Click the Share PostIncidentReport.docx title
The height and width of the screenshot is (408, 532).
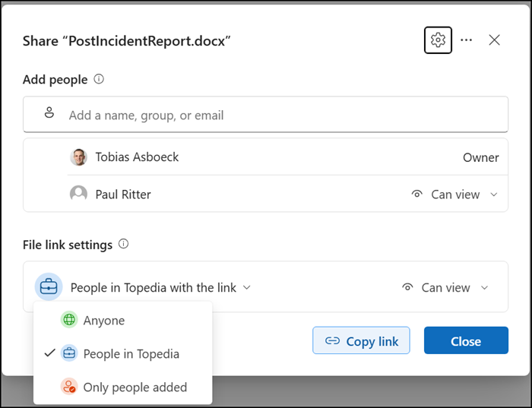pyautogui.click(x=127, y=41)
